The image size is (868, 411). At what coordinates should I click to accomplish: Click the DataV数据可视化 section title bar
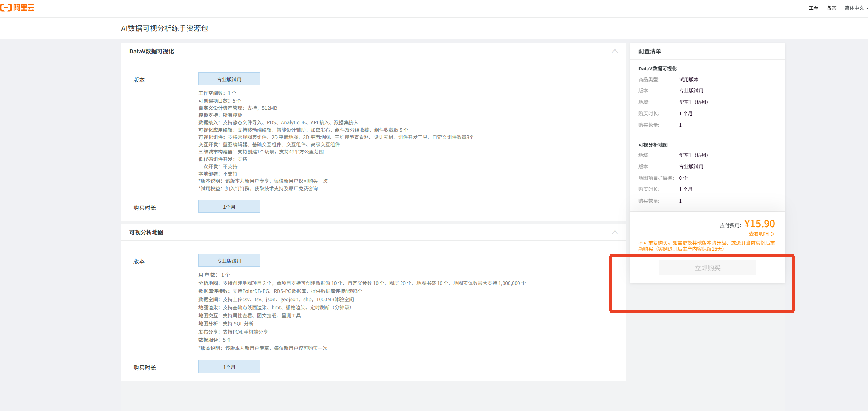151,51
